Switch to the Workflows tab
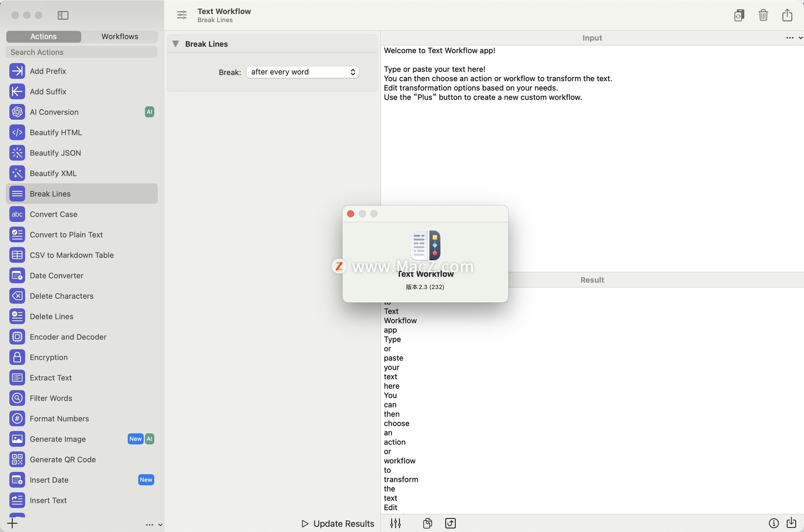 click(120, 36)
